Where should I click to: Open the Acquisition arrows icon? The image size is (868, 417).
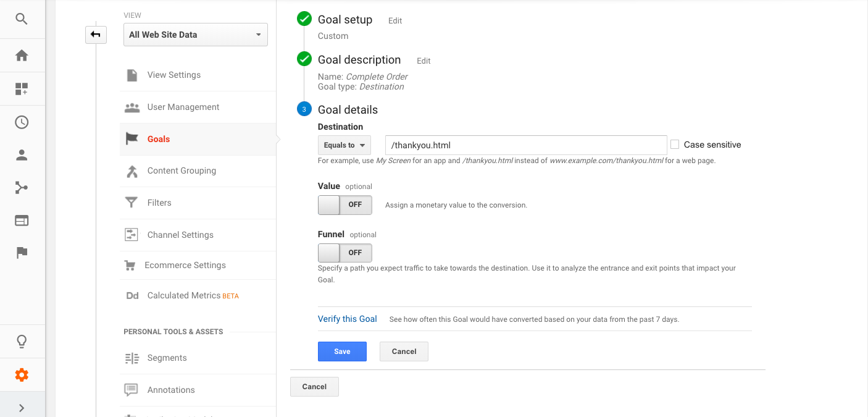coord(22,188)
